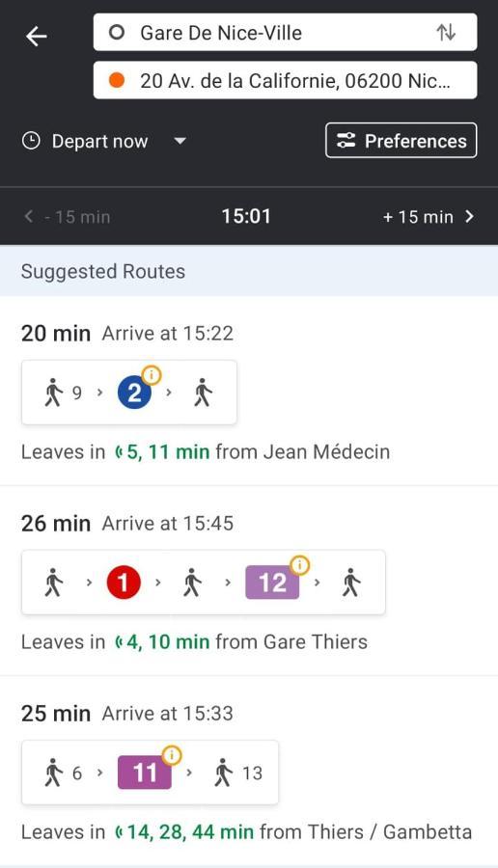Viewport: 498px width, 868px height.
Task: Select the blue tram line 2 badge
Action: coord(134,393)
